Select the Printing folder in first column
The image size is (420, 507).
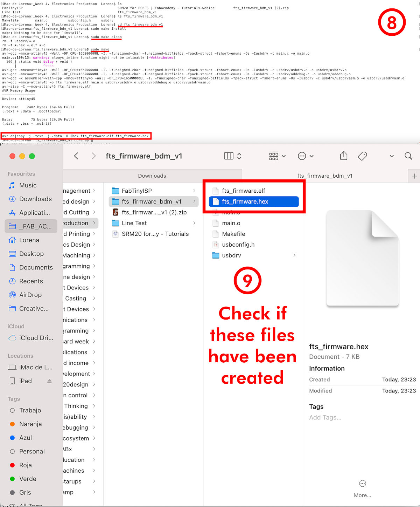point(80,234)
